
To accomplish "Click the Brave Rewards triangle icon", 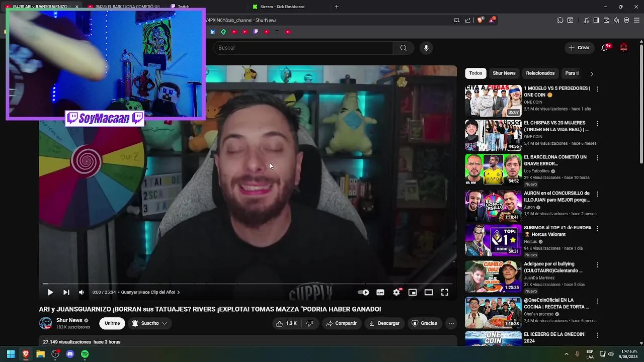I will 492,20.
